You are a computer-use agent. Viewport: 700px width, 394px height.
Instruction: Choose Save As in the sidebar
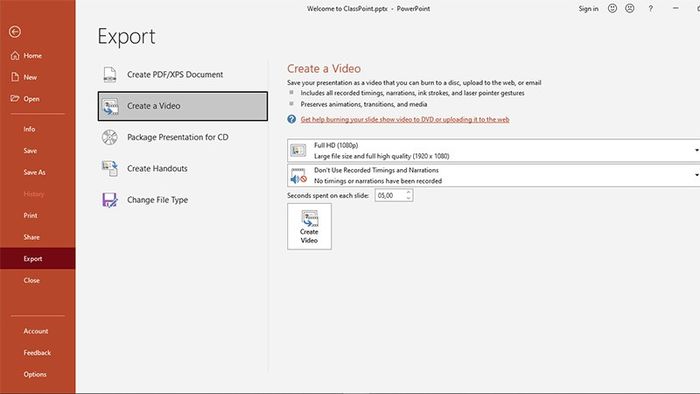tap(34, 172)
